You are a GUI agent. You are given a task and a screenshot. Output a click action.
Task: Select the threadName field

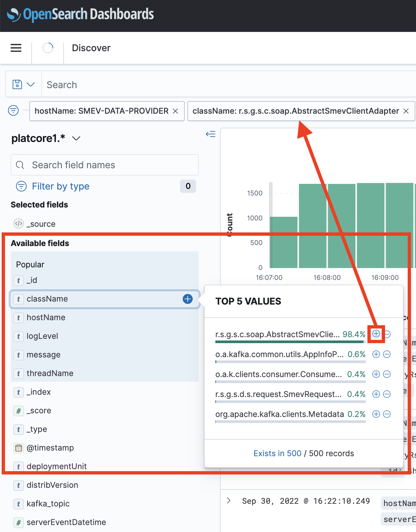pyautogui.click(x=50, y=373)
